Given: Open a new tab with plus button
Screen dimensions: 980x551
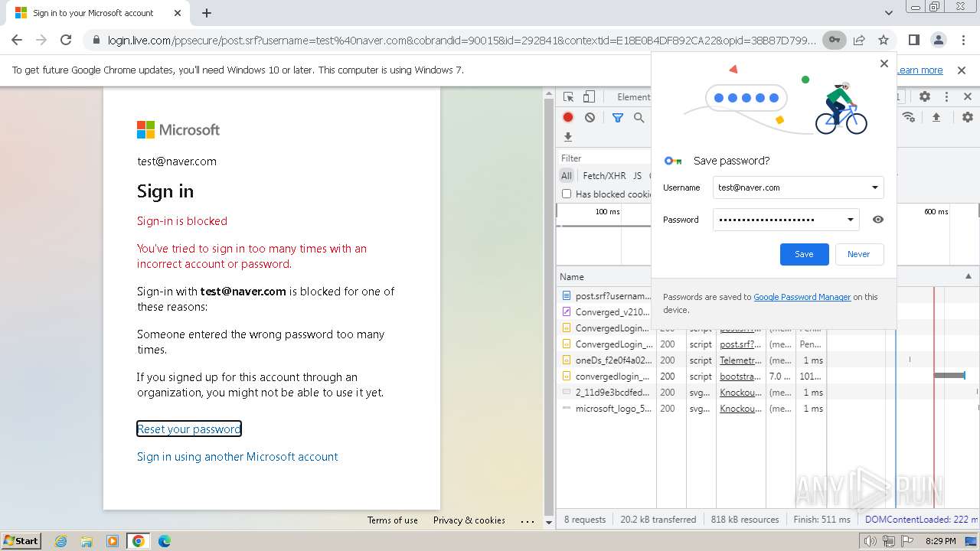Looking at the screenshot, I should click(207, 13).
